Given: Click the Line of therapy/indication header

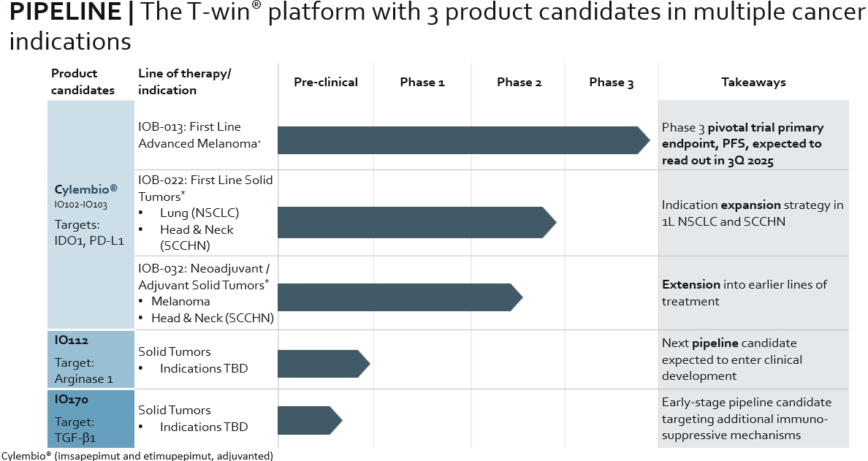Looking at the screenshot, I should coord(185,82).
